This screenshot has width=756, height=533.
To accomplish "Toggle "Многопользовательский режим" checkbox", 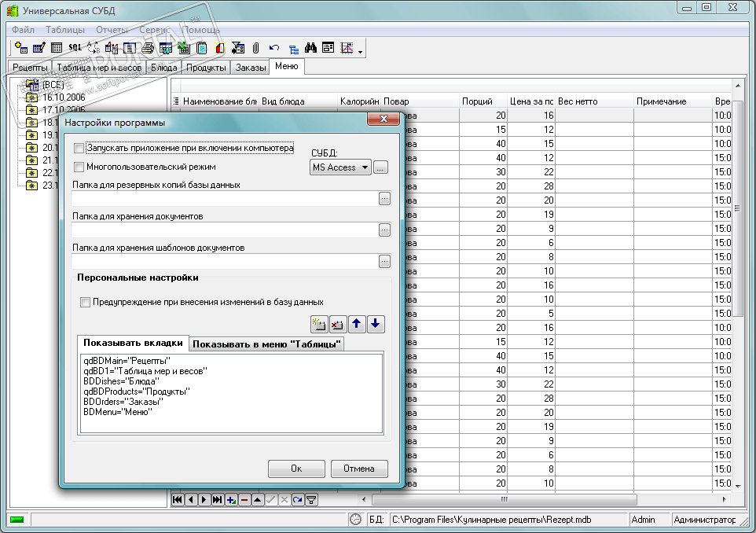I will point(79,167).
